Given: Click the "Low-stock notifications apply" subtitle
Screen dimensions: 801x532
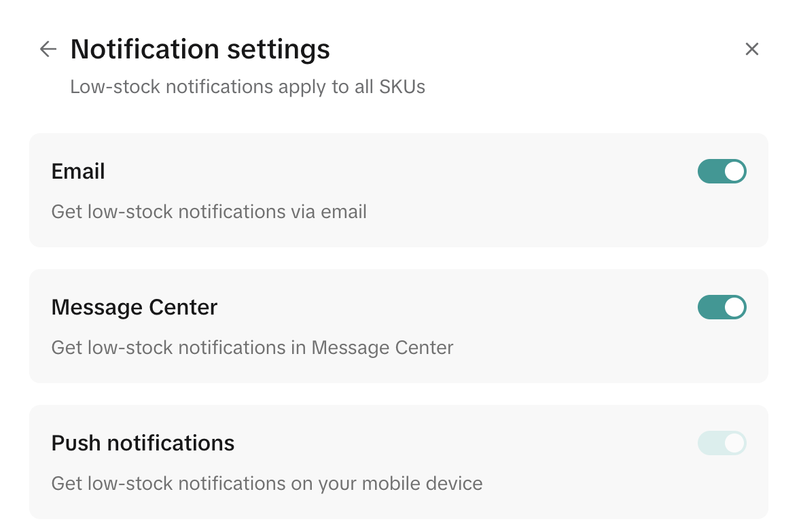Looking at the screenshot, I should tap(247, 87).
